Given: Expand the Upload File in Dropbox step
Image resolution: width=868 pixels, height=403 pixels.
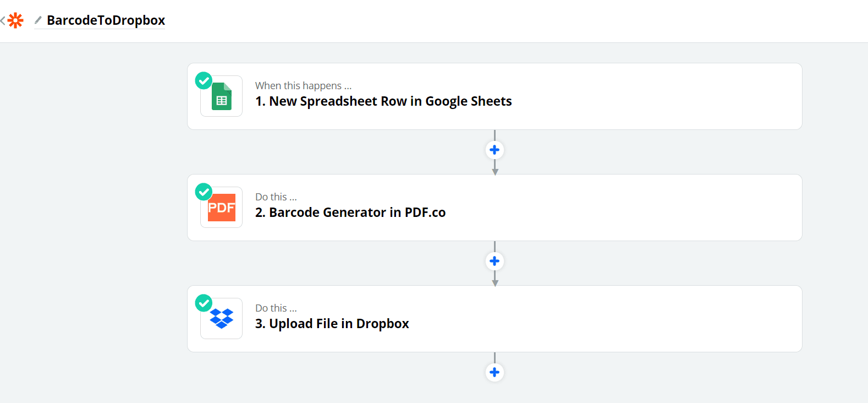Looking at the screenshot, I should click(x=332, y=324).
